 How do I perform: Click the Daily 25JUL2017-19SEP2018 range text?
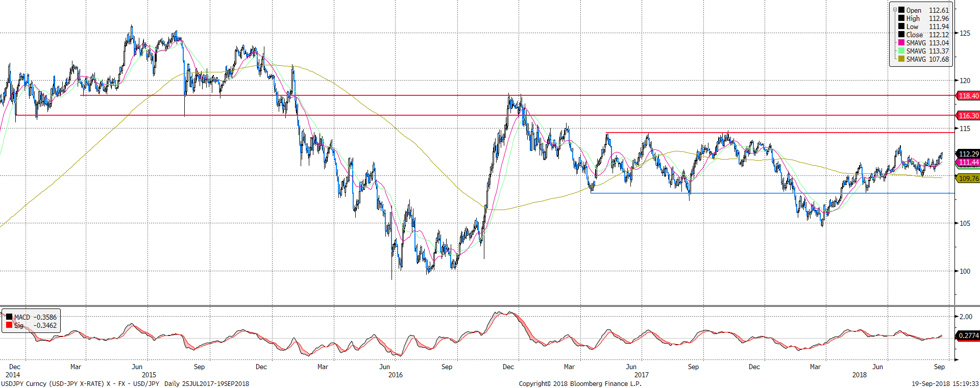(206, 383)
